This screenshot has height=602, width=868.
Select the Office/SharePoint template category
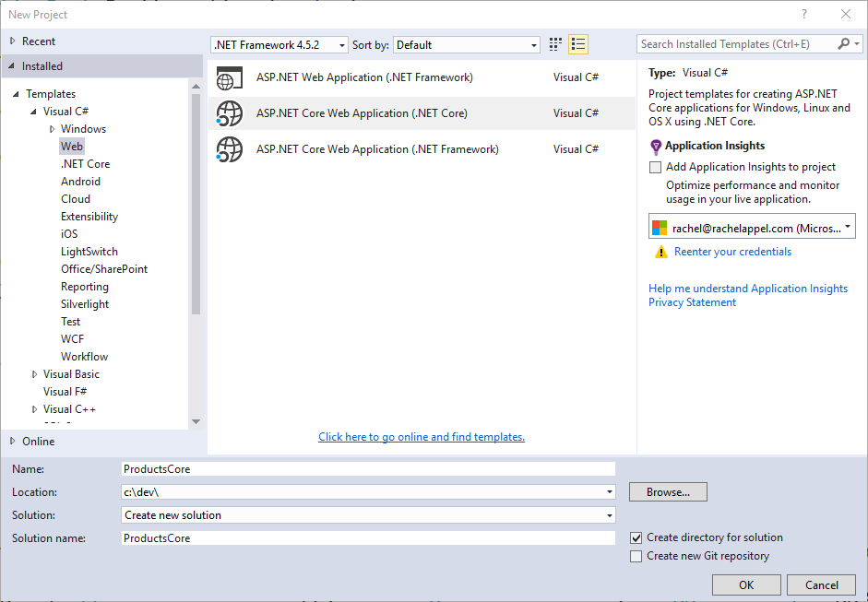104,269
